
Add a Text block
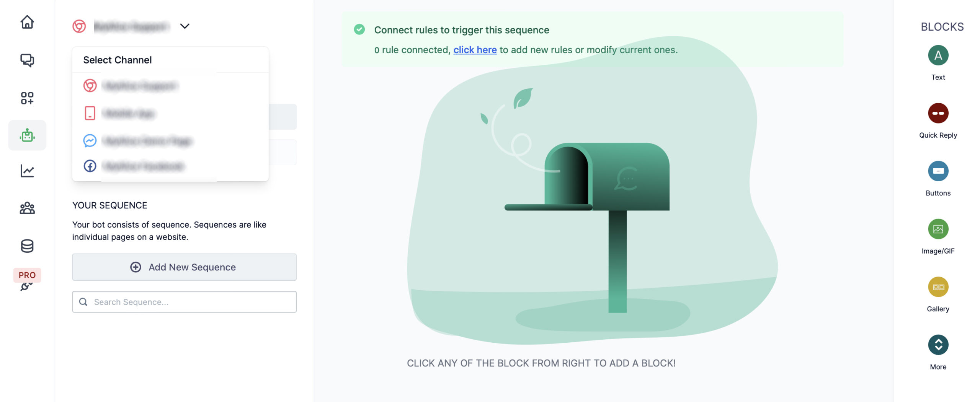pos(938,55)
